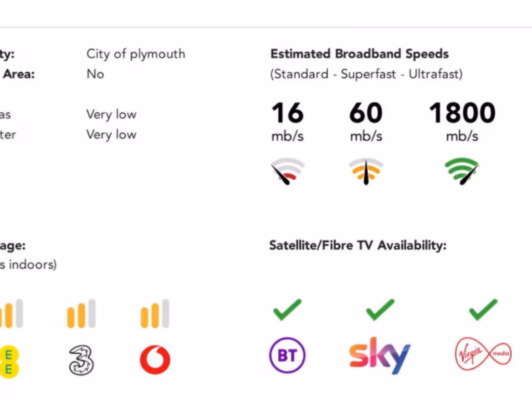
Task: Click the green checkmark above Virgin Media
Action: (x=483, y=310)
